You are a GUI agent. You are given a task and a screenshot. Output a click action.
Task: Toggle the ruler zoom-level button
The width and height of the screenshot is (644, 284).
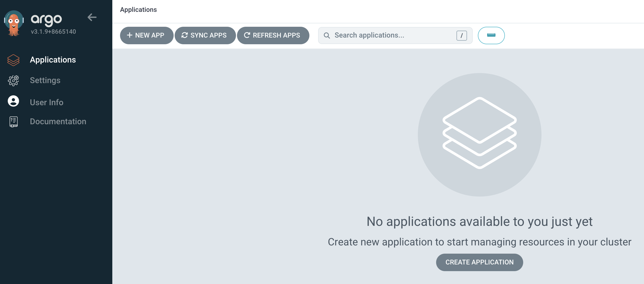[x=491, y=35]
